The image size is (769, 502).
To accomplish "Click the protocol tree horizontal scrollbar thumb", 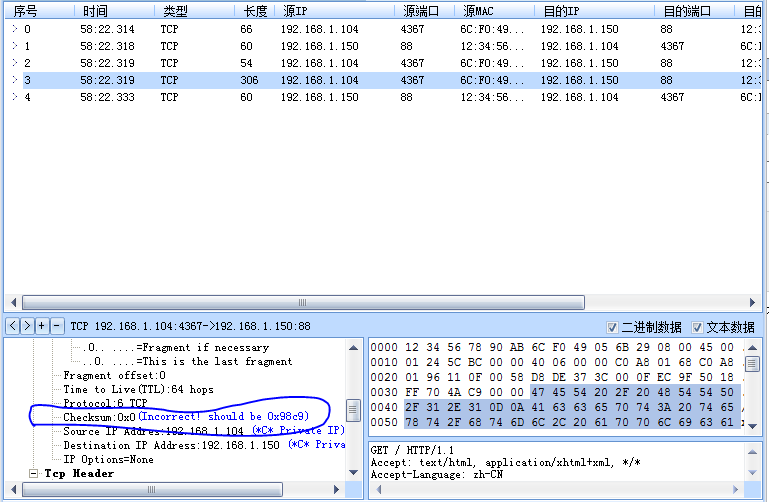I will point(152,489).
